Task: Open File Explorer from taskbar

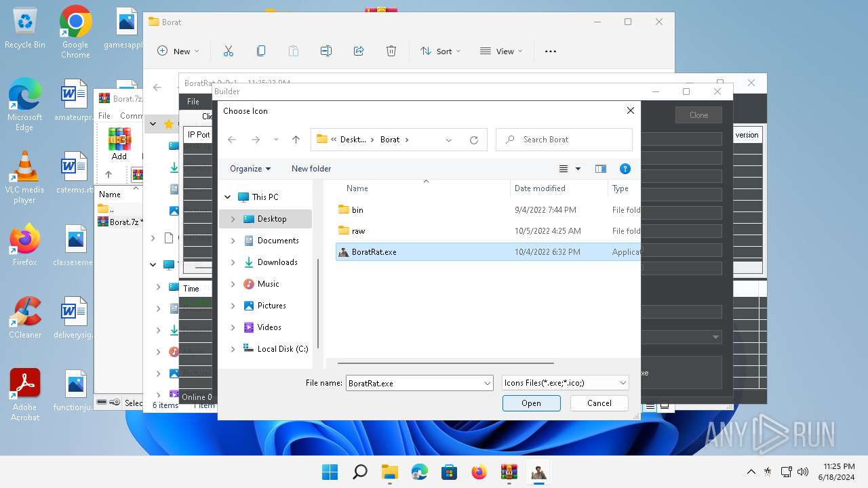Action: pos(390,472)
